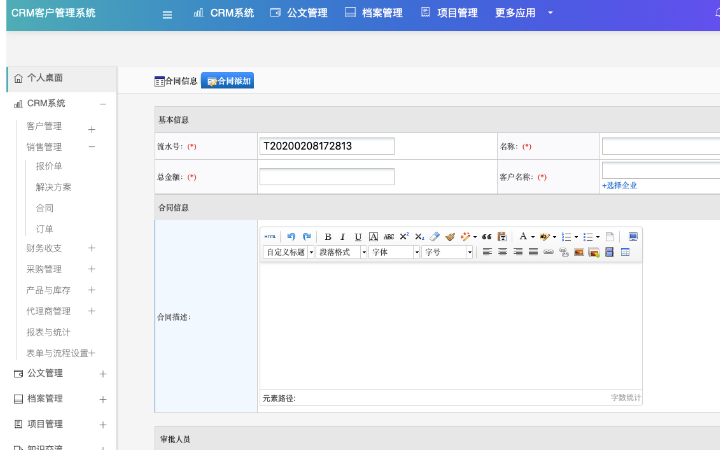
Task: Expand 财务收支 in sidebar
Action: click(91, 248)
